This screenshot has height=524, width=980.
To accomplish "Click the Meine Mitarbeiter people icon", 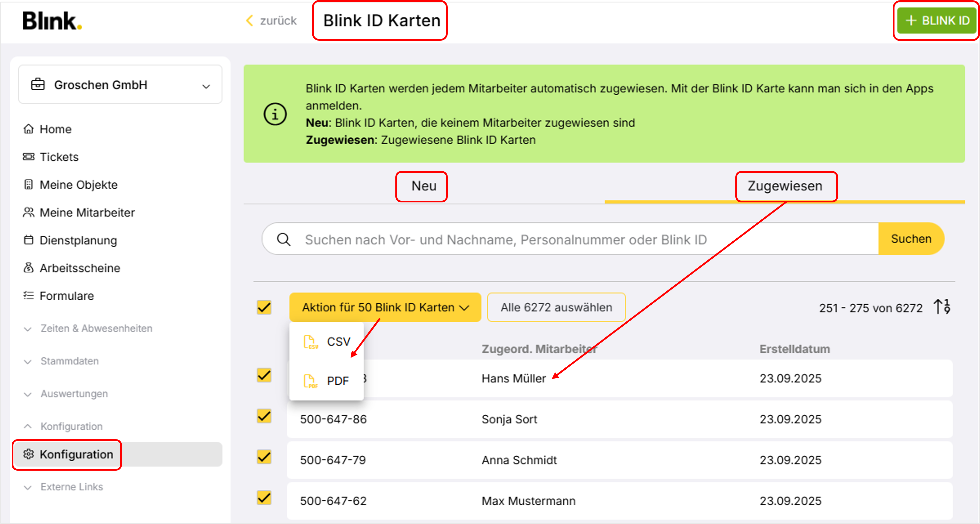I will (29, 212).
